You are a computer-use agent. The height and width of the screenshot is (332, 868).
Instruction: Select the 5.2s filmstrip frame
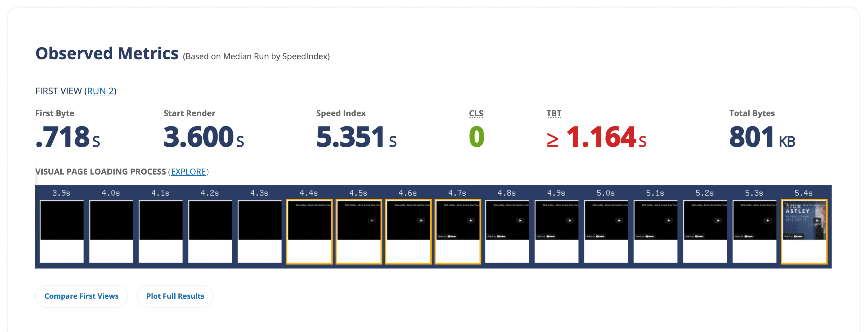pos(705,231)
